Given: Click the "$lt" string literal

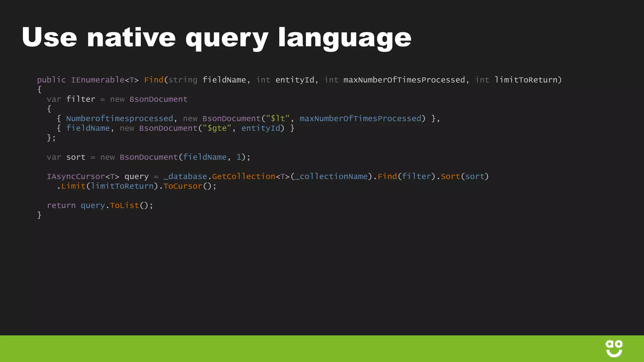Looking at the screenshot, I should [278, 118].
